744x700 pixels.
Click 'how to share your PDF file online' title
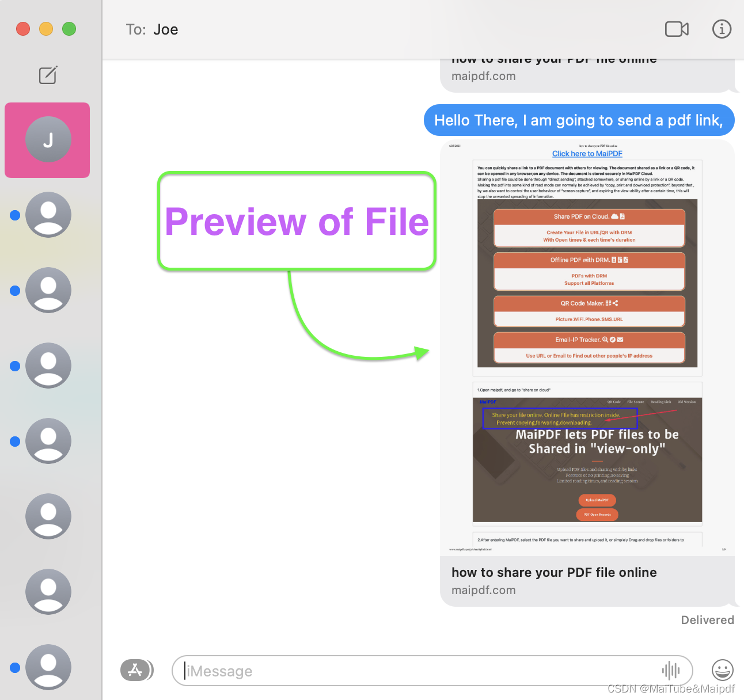[554, 572]
